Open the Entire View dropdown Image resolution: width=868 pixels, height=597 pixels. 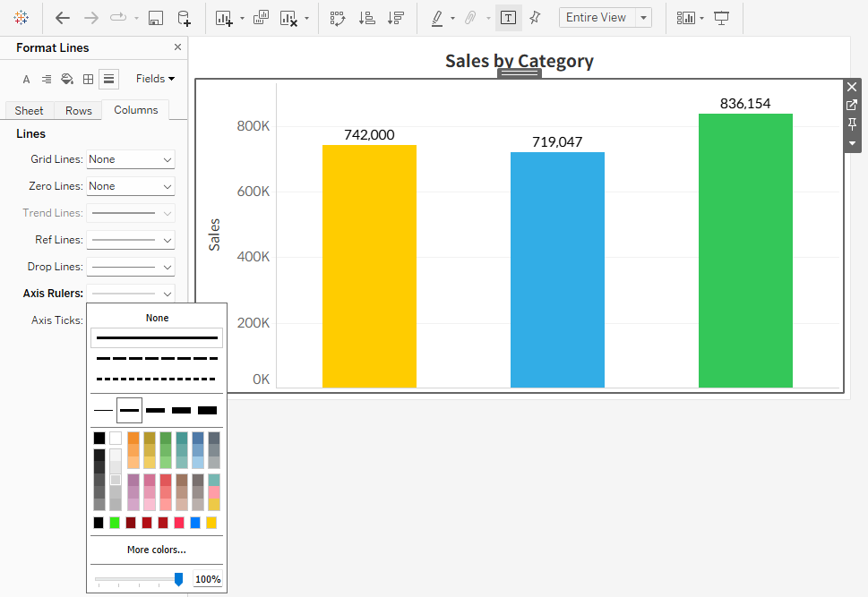point(606,17)
